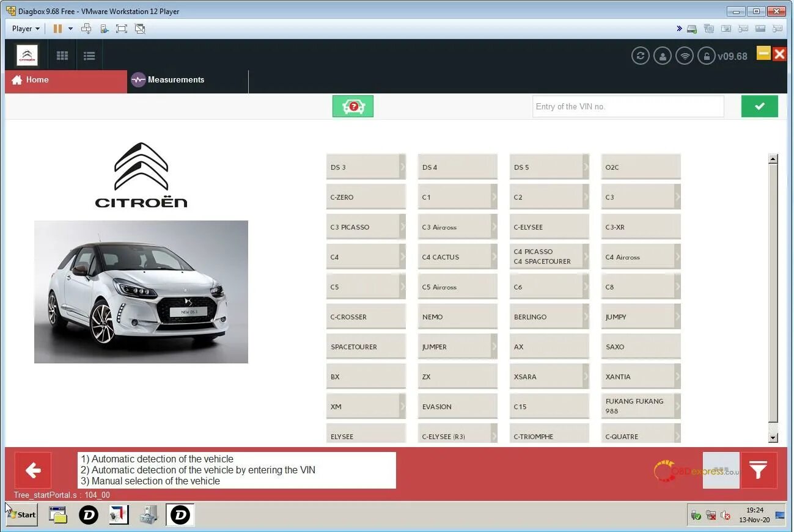Click the VMware Unity mode icon
The height and width of the screenshot is (532, 794).
point(140,29)
